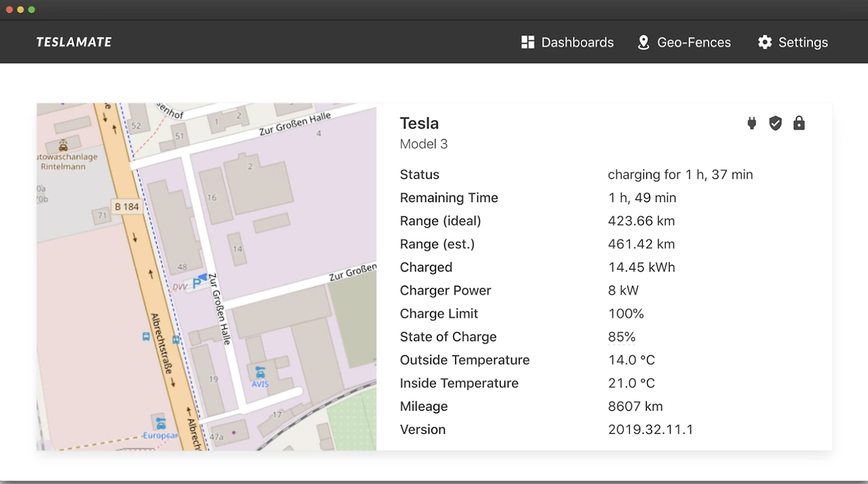This screenshot has height=484, width=868.
Task: Click the Europcar car rental map icon
Action: pyautogui.click(x=161, y=423)
